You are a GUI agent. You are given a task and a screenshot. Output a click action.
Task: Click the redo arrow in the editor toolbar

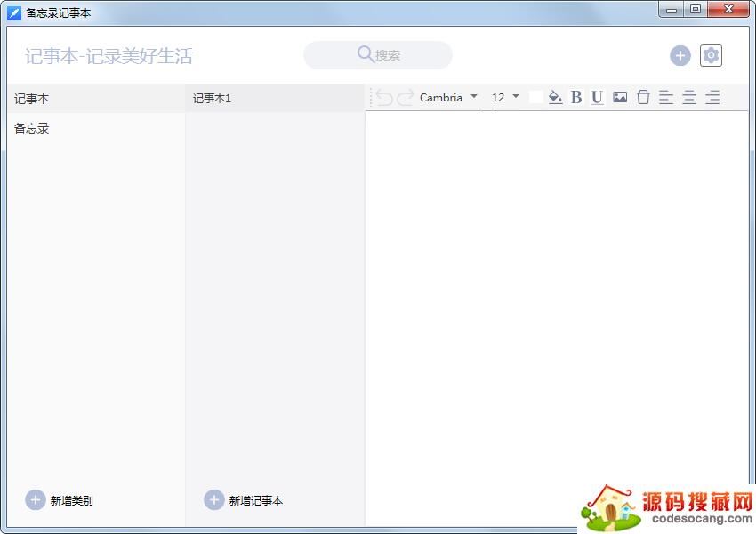pyautogui.click(x=406, y=98)
